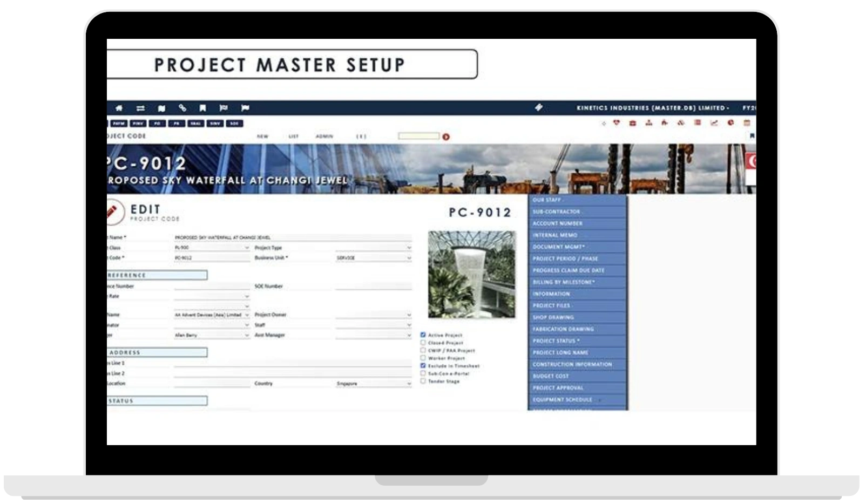Click the calendar icon in top toolbar
The width and height of the screenshot is (866, 504).
click(x=748, y=124)
